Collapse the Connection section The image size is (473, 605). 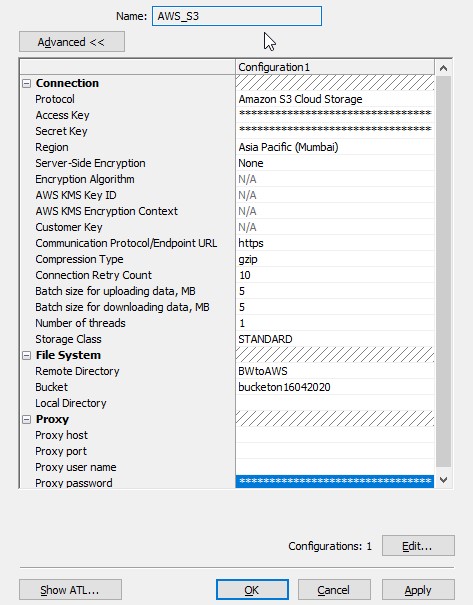[x=27, y=83]
